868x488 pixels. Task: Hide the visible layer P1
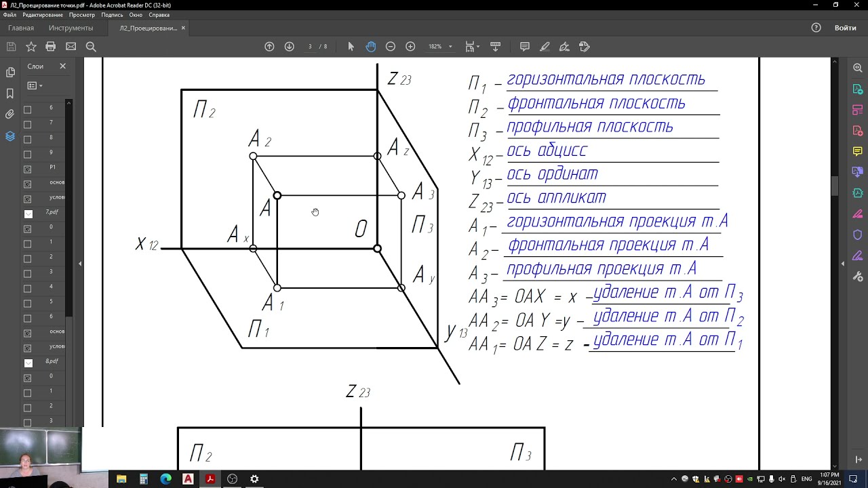pyautogui.click(x=28, y=169)
